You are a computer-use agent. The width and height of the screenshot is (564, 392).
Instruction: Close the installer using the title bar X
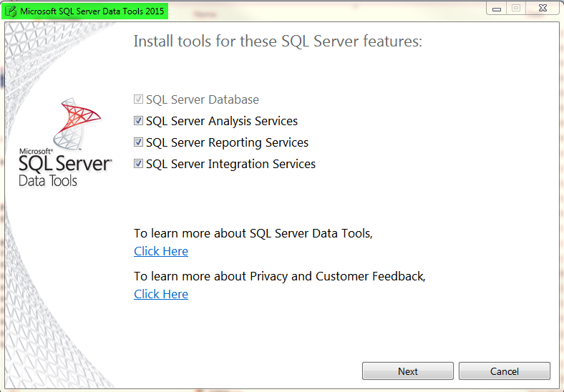tap(543, 9)
